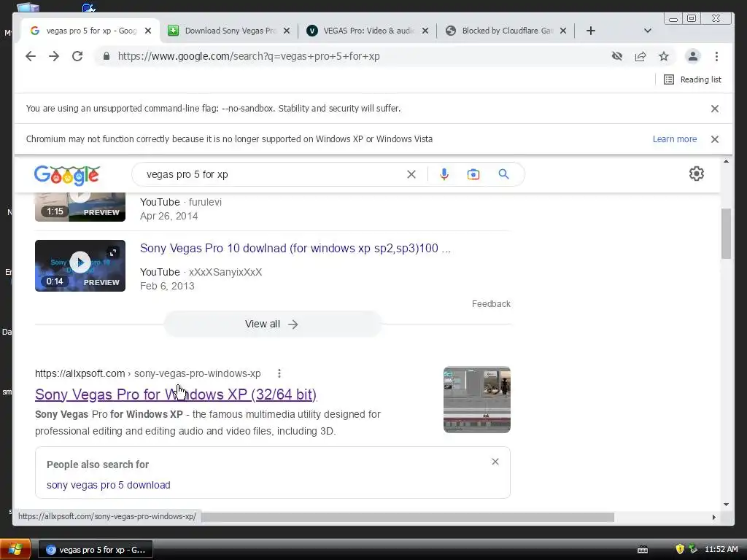
Task: Share this page icon
Action: (x=640, y=56)
